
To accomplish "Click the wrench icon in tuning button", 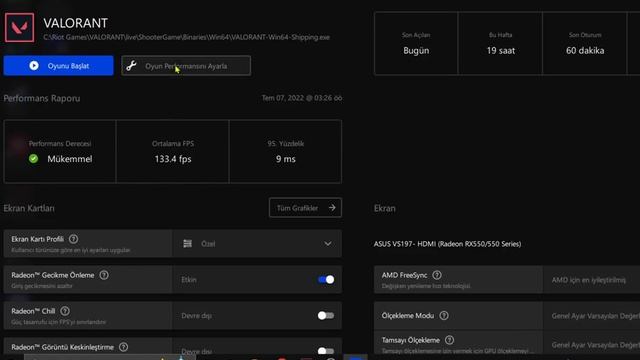I will [131, 66].
